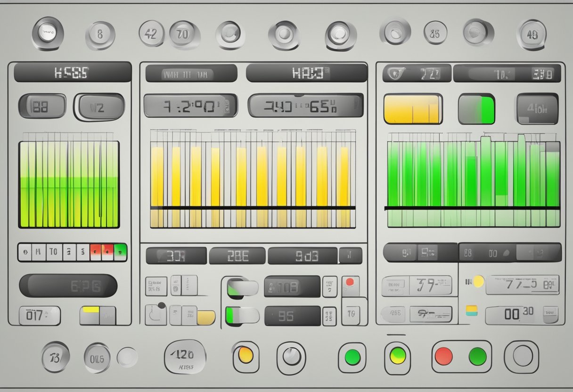Screen dimensions: 573x392
Task: Click the top-right knob labeled 49
Action: click(532, 34)
